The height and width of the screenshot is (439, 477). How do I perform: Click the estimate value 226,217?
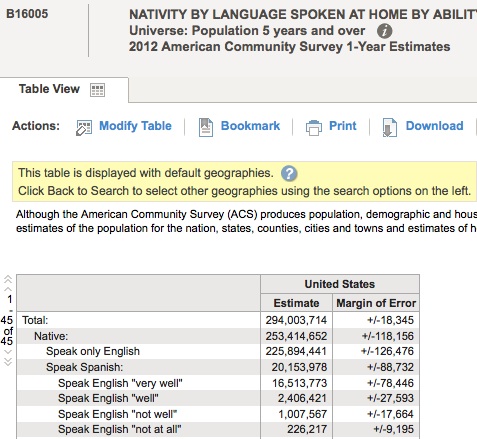click(307, 429)
